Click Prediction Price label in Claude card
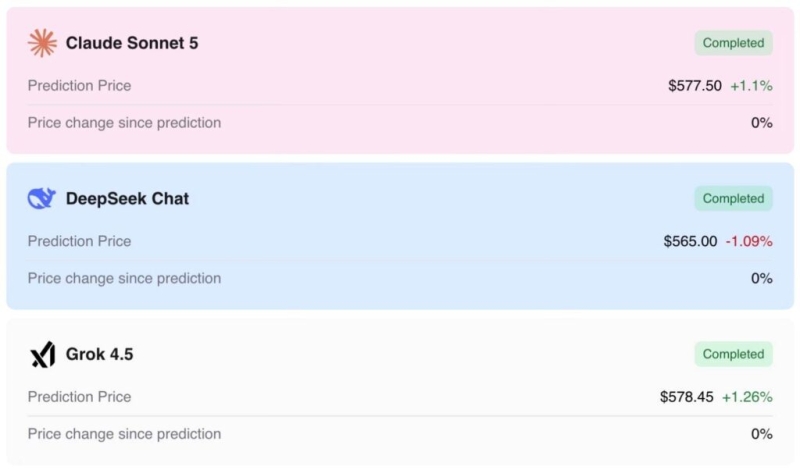Screen dimensions: 800x470 (79, 86)
